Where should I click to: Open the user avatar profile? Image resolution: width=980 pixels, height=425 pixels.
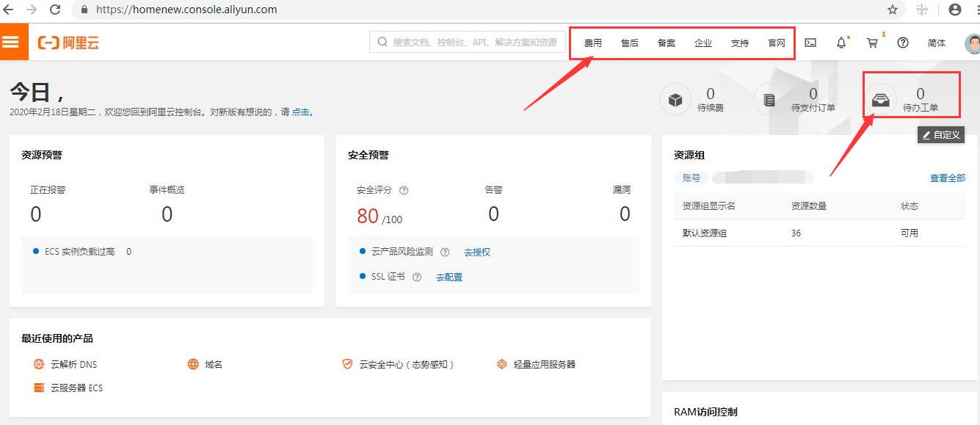point(971,43)
